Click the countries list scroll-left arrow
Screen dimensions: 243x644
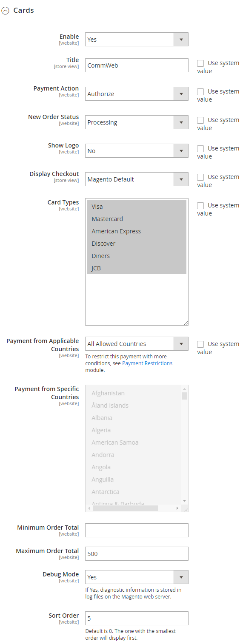click(x=89, y=508)
